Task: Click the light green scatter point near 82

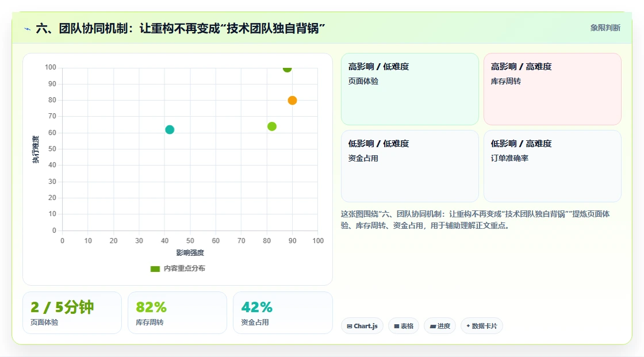Action: (272, 126)
